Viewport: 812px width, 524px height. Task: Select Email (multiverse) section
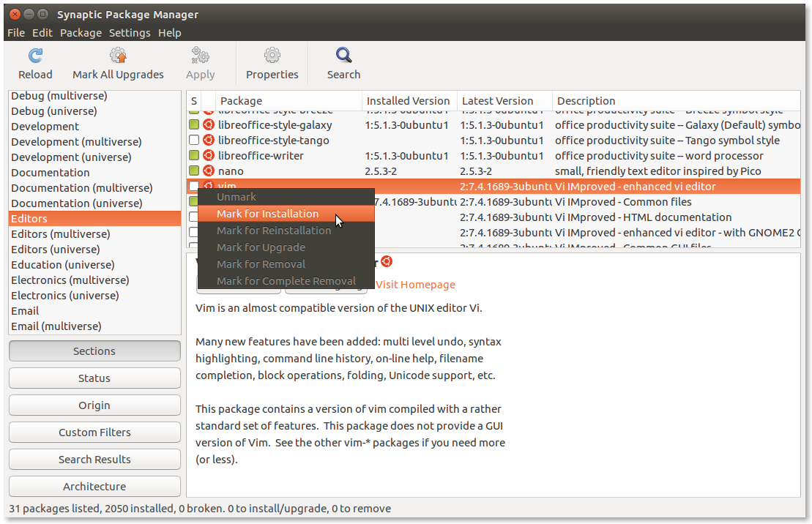pos(94,326)
